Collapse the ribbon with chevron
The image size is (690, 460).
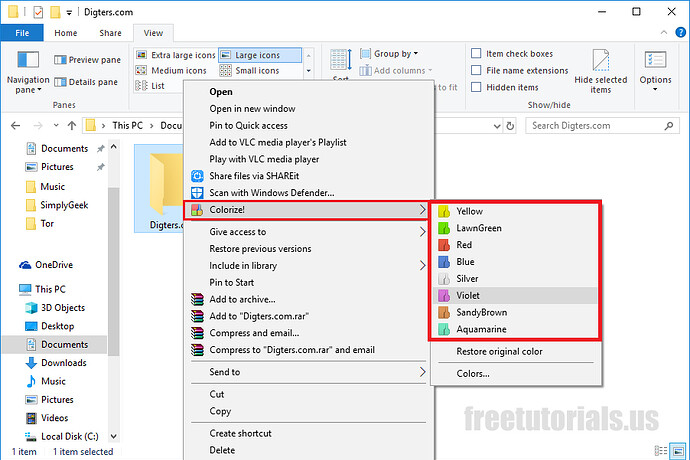click(664, 33)
